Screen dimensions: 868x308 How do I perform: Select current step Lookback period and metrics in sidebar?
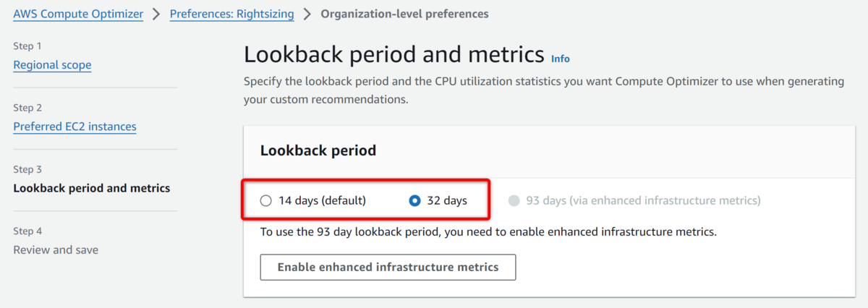92,188
